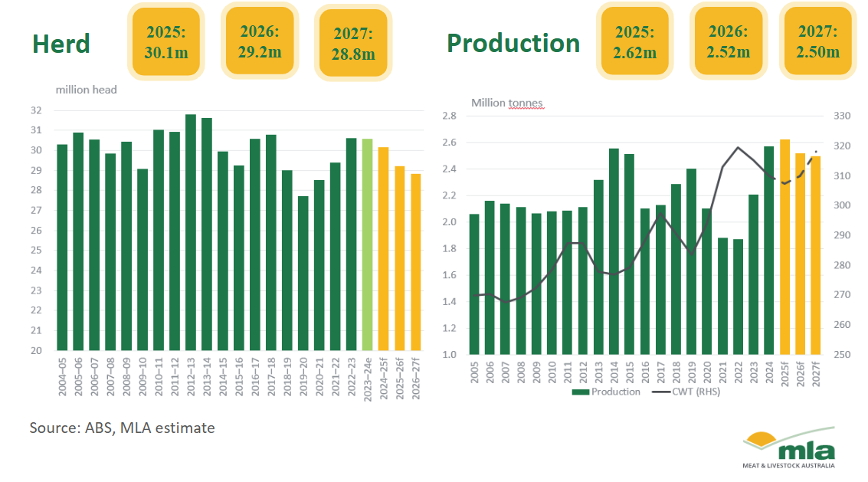Click the "2012–13" x-axis label
Viewport: 868px width, 482px height.
pyautogui.click(x=191, y=377)
